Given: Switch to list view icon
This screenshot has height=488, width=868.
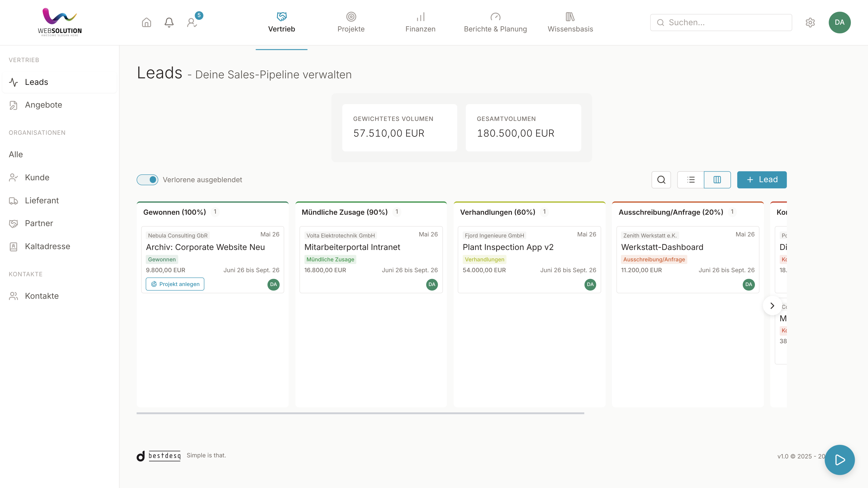Looking at the screenshot, I should 691,179.
